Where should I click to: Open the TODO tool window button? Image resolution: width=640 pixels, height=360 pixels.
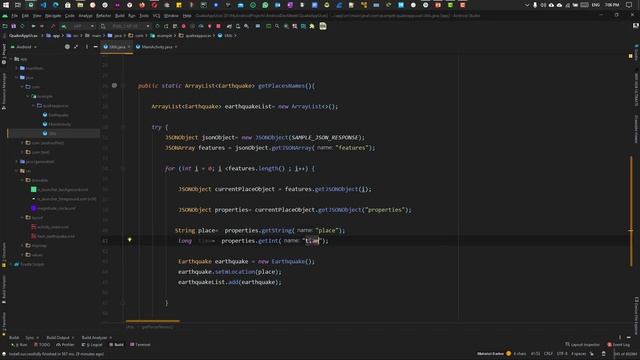(x=42, y=345)
